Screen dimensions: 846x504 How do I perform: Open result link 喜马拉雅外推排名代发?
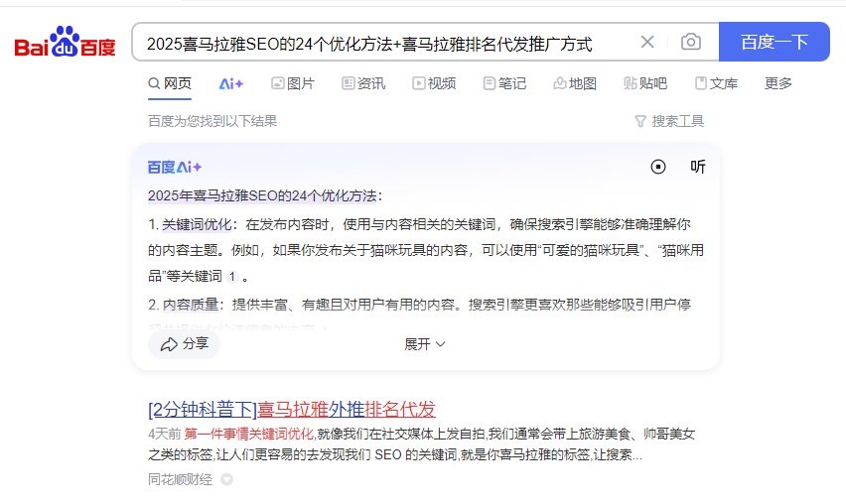pos(292,410)
